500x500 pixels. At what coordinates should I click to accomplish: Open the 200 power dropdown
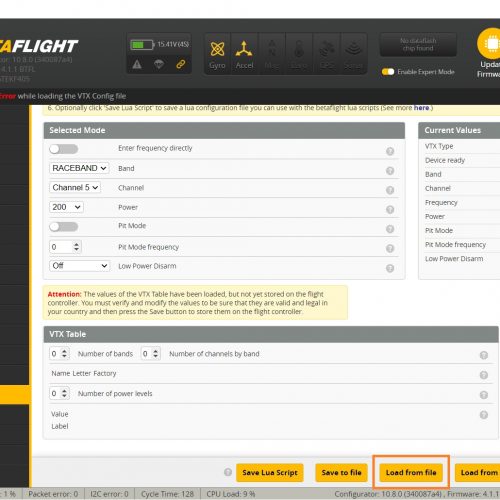click(66, 207)
